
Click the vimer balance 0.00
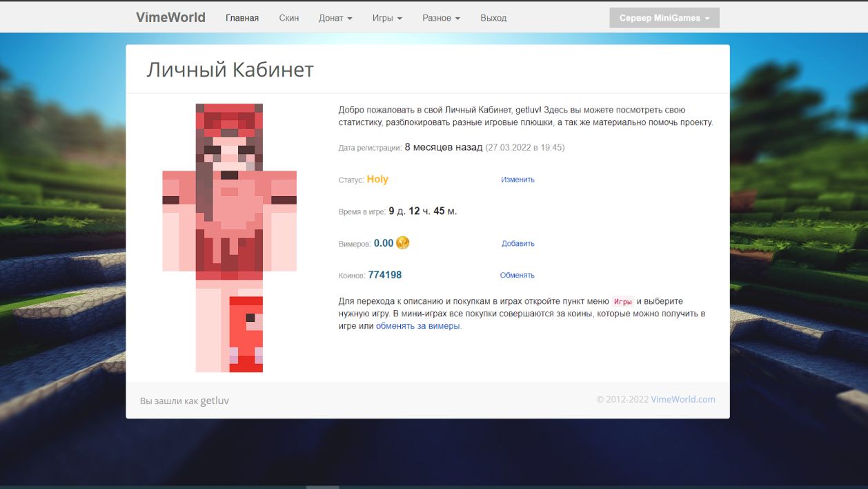[x=384, y=243]
